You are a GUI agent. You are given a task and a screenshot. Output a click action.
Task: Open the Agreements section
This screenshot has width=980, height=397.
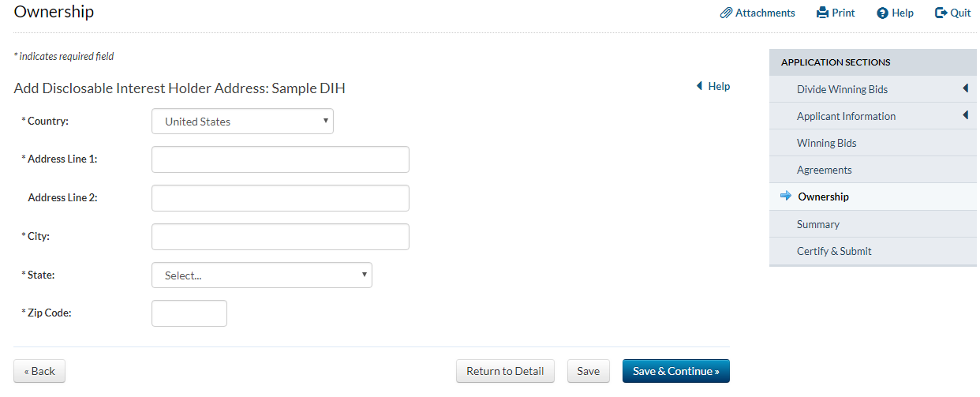coord(824,170)
